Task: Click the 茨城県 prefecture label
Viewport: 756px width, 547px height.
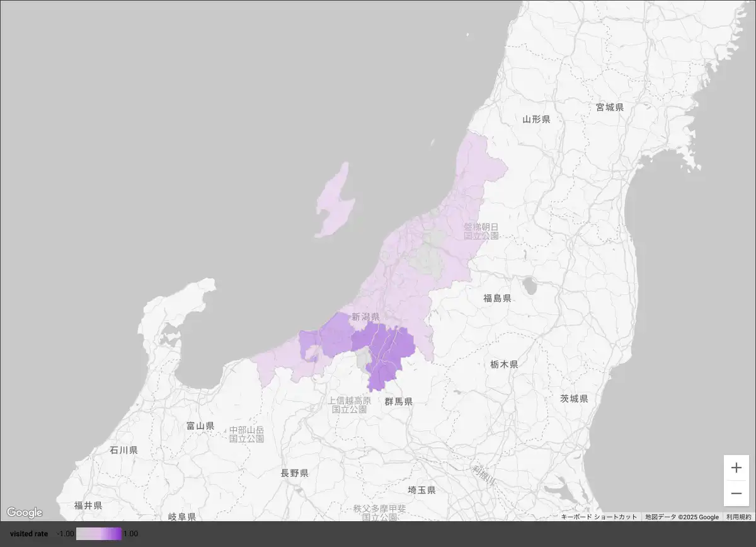Action: tap(574, 398)
